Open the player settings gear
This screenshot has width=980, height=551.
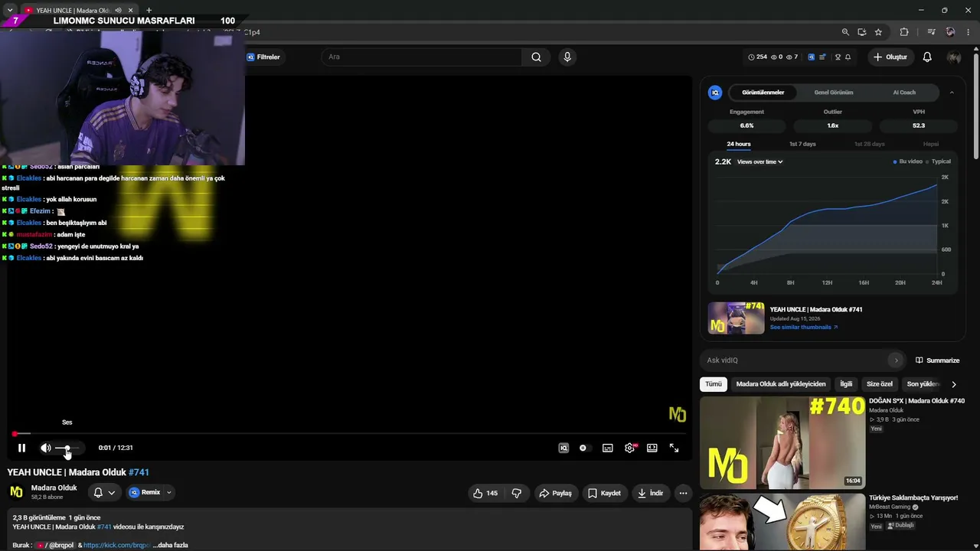(629, 448)
